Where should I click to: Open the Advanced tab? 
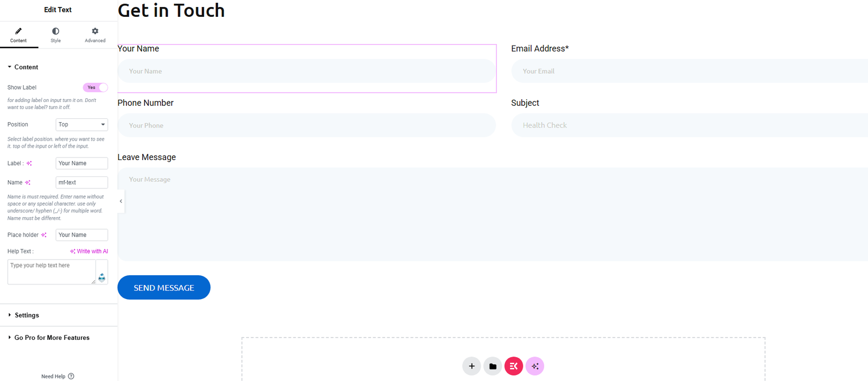coord(95,35)
